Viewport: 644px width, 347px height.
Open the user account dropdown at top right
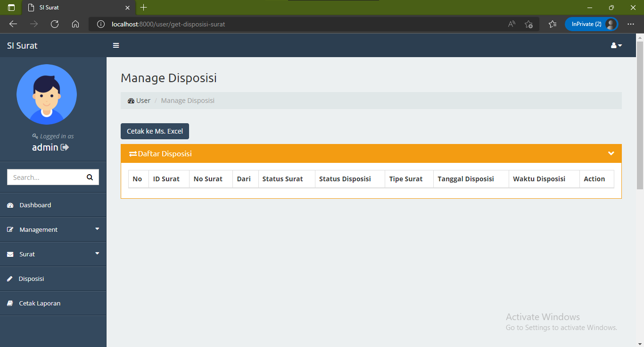[616, 45]
